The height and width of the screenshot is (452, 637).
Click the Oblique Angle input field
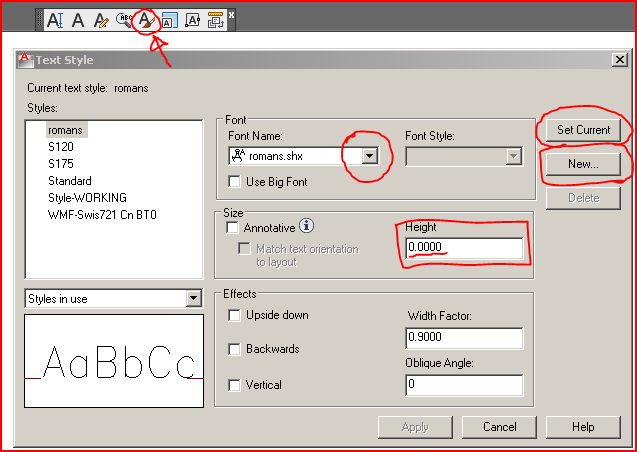click(x=464, y=385)
